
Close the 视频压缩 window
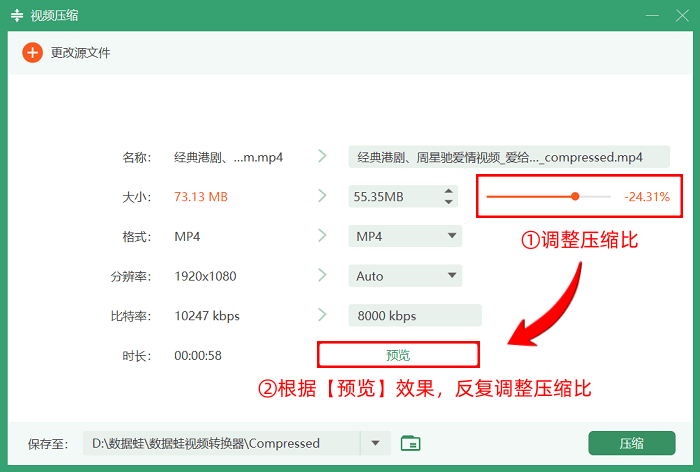(682, 16)
